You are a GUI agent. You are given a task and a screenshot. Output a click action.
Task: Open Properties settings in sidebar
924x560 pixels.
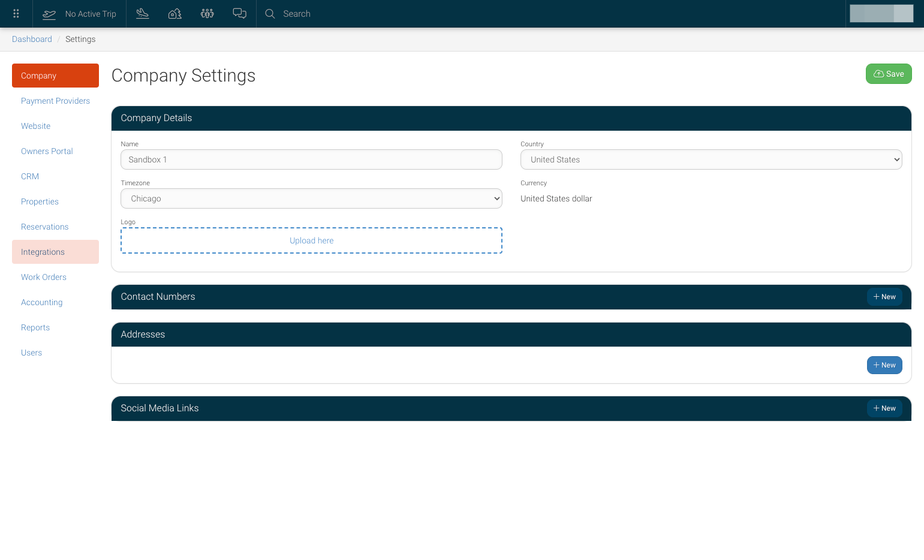55,201
